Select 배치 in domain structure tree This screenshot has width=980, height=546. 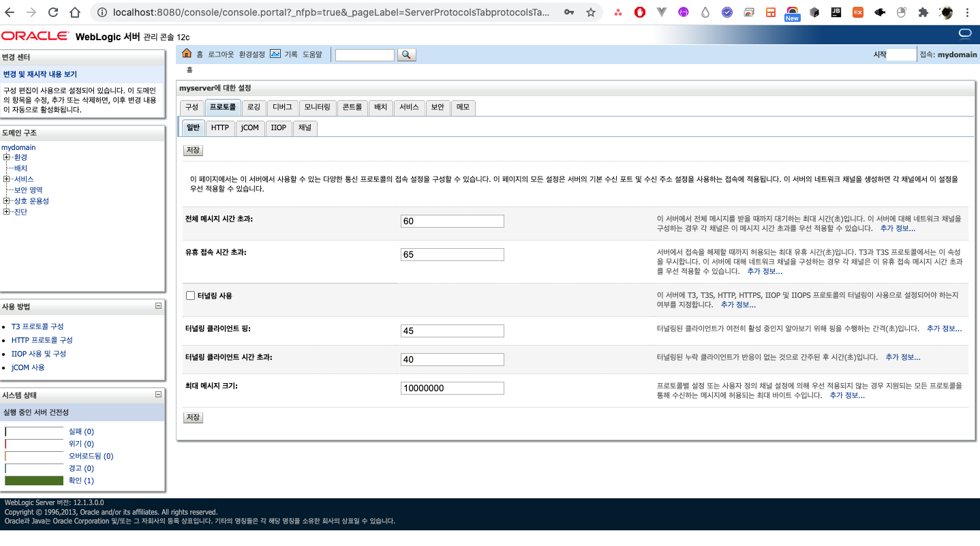[20, 168]
